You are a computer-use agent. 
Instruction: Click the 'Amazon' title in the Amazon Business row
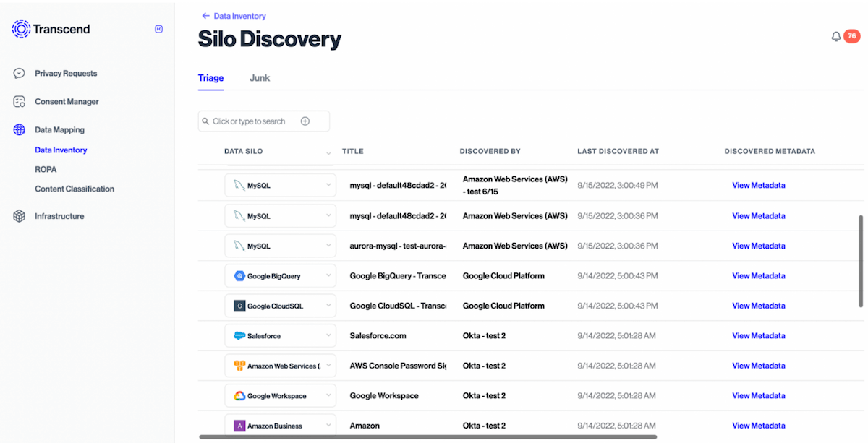pyautogui.click(x=365, y=426)
